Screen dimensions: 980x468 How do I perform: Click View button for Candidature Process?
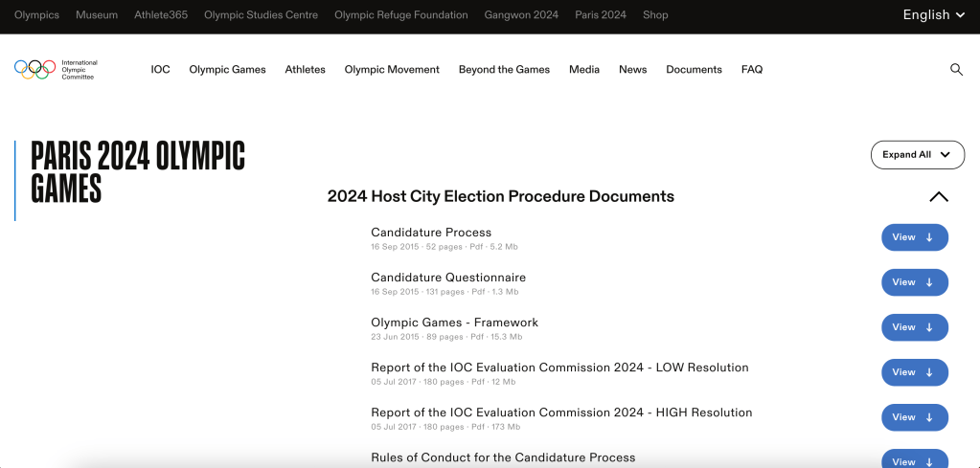tap(914, 237)
